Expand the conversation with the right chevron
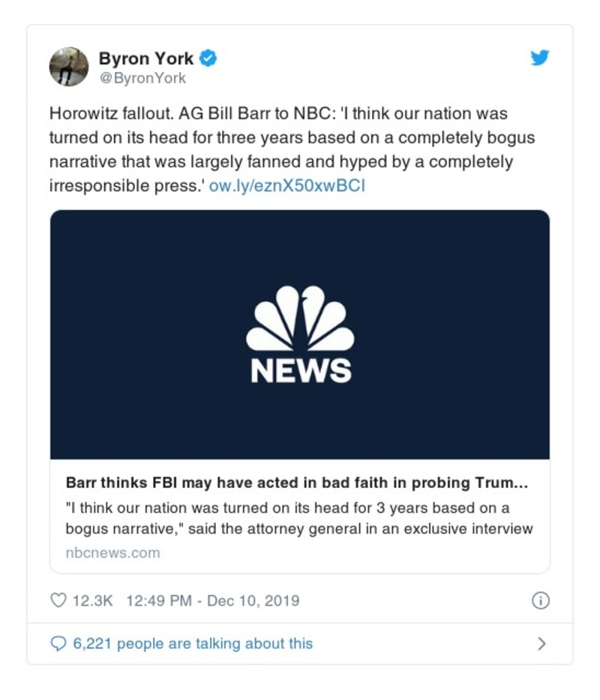The image size is (600, 700). pyautogui.click(x=541, y=643)
